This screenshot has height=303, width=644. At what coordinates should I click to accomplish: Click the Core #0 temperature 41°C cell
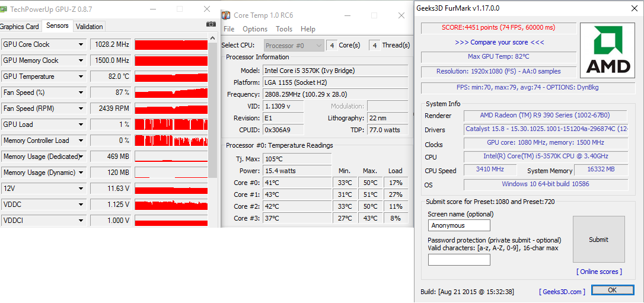click(297, 183)
